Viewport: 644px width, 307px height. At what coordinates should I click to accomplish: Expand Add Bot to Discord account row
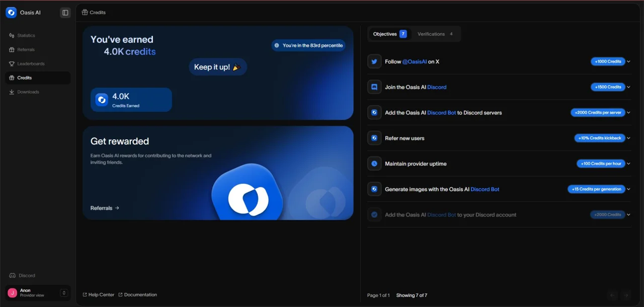click(x=628, y=215)
